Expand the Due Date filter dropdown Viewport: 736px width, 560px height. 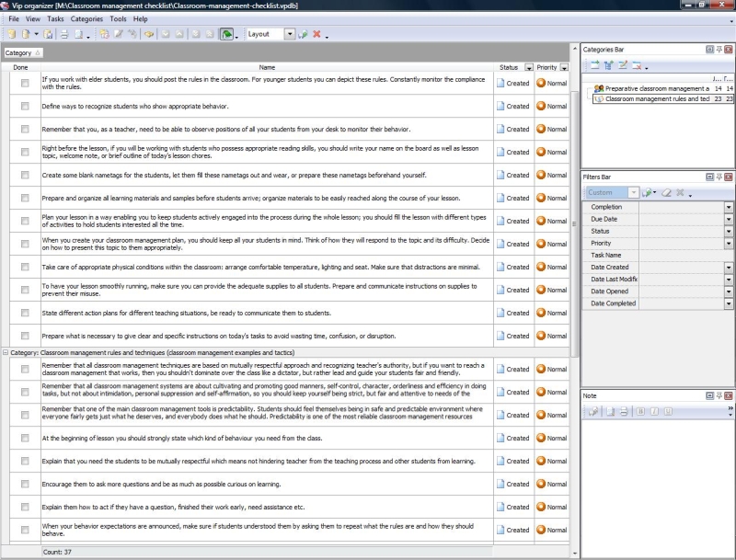(x=728, y=220)
